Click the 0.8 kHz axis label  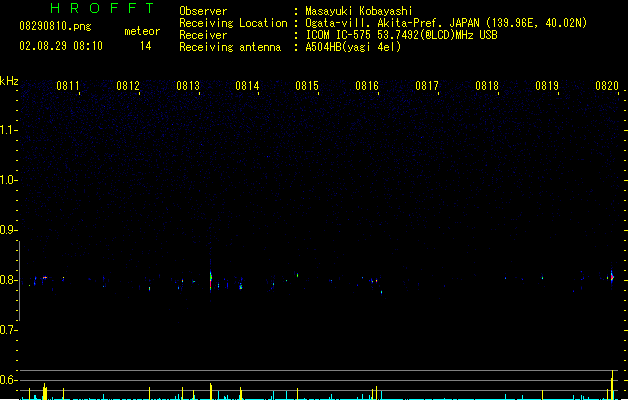click(x=8, y=280)
